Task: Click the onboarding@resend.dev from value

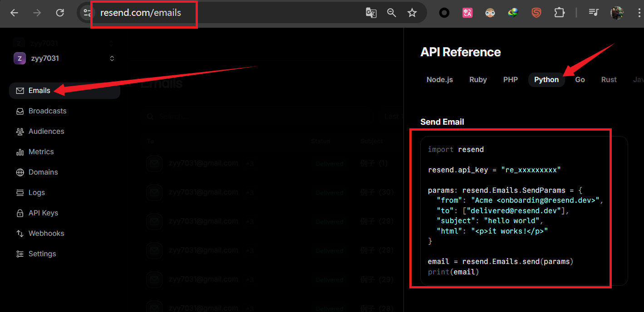Action: (x=548, y=200)
